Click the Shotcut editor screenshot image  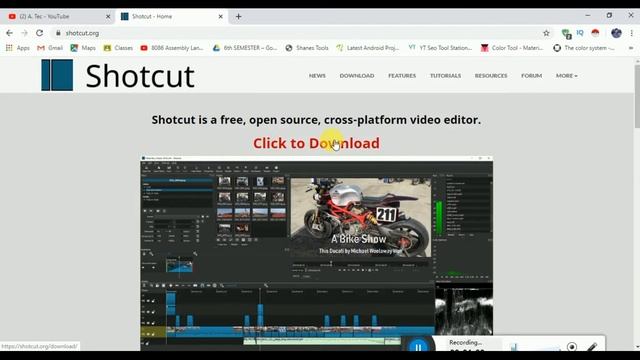[316, 252]
